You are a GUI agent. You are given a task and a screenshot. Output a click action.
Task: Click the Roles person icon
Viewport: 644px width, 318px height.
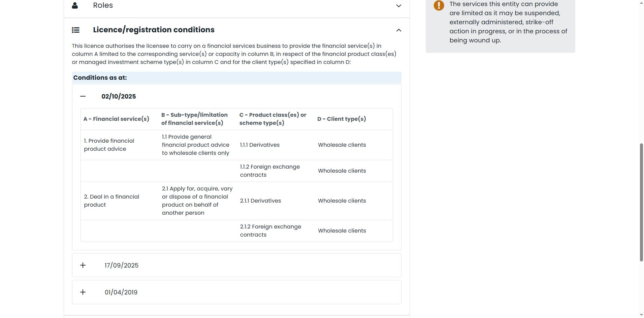tap(75, 5)
